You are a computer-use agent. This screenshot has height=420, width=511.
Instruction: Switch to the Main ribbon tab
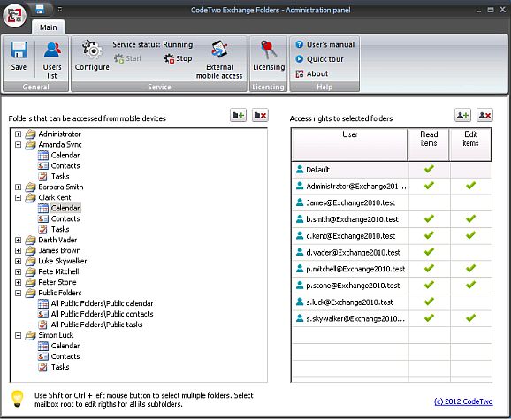click(49, 27)
